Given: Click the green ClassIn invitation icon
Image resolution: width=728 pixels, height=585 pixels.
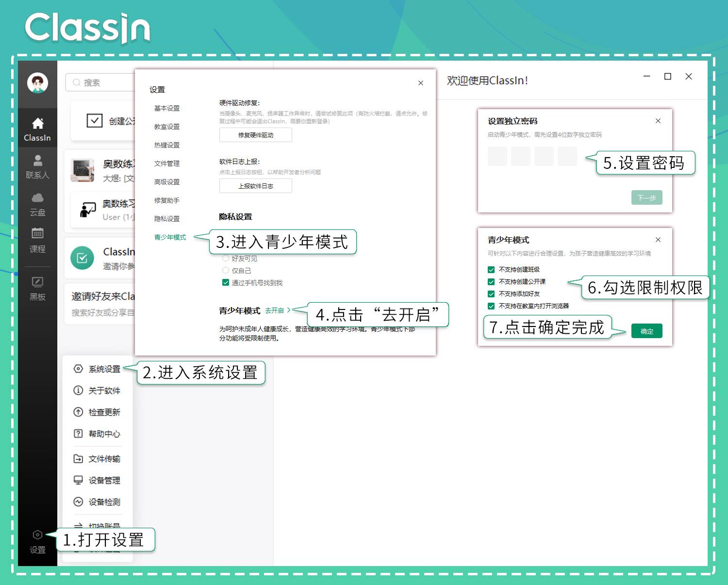Looking at the screenshot, I should [82, 258].
